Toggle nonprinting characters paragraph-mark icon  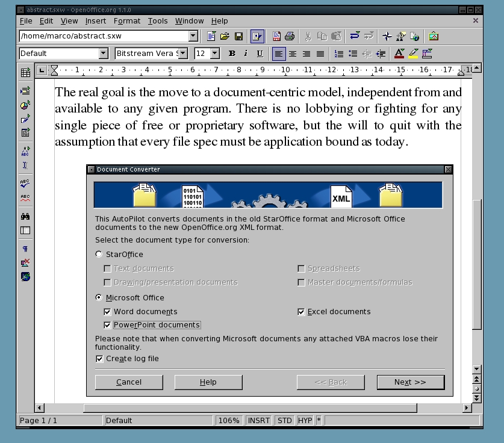tap(25, 249)
